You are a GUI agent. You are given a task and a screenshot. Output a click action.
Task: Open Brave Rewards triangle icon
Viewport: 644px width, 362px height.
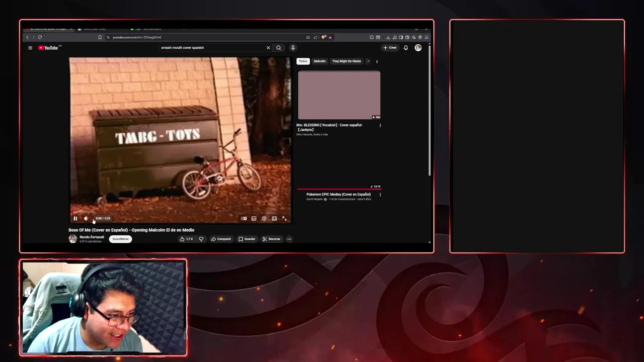(x=330, y=37)
